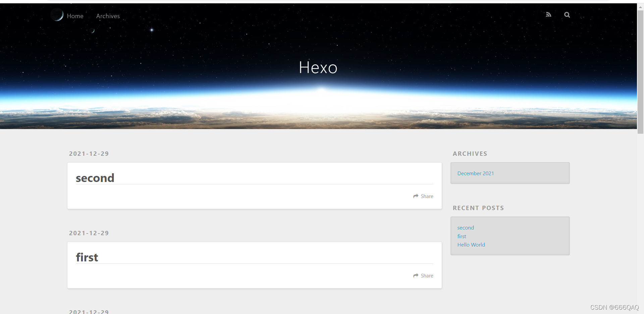Click the scrollbar up arrow
Screen dimensions: 644x314
(x=640, y=7)
